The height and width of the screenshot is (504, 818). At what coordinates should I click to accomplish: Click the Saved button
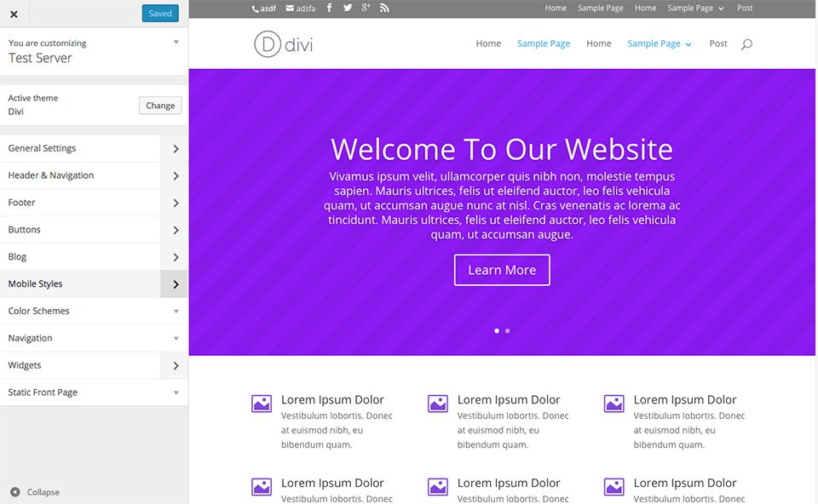pos(160,14)
